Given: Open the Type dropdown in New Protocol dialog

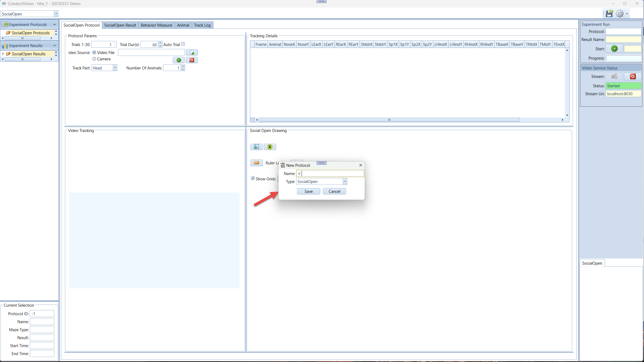Looking at the screenshot, I should click(345, 181).
